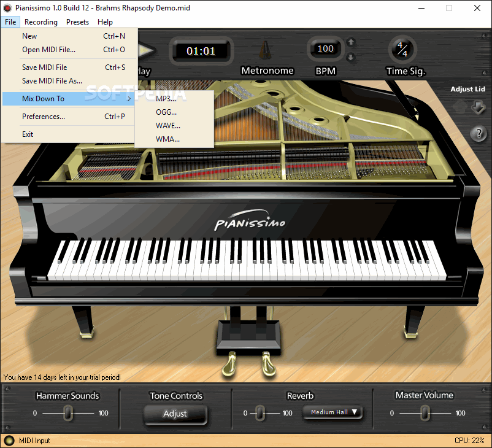Click the Pianissimo app icon in title bar
This screenshot has height=448, width=492.
[x=7, y=8]
